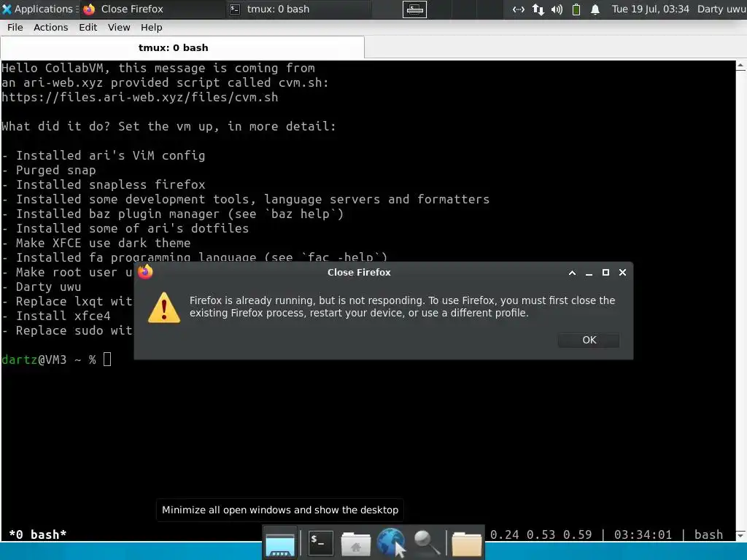This screenshot has height=560, width=747.
Task: Click the 'bash' label in tmux status right
Action: (x=708, y=534)
